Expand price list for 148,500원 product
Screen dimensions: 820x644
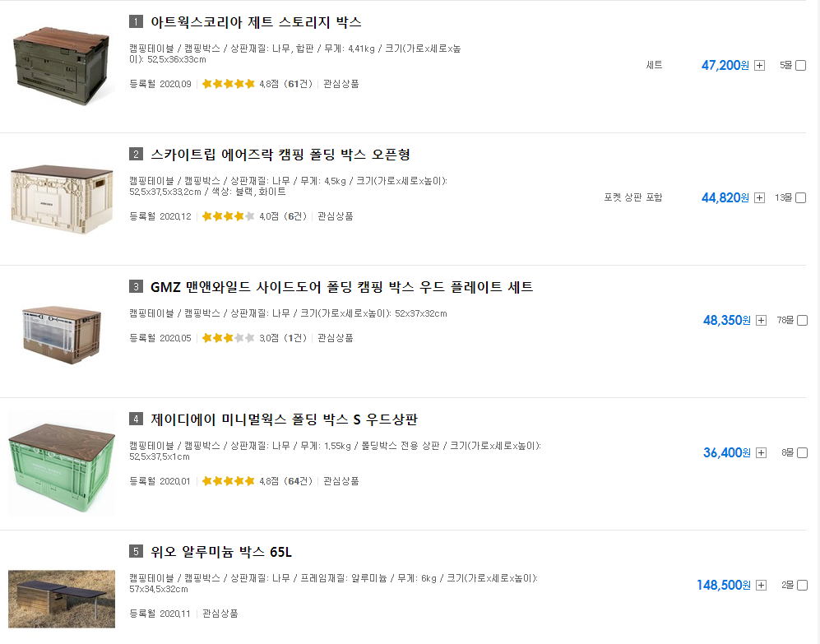click(762, 585)
